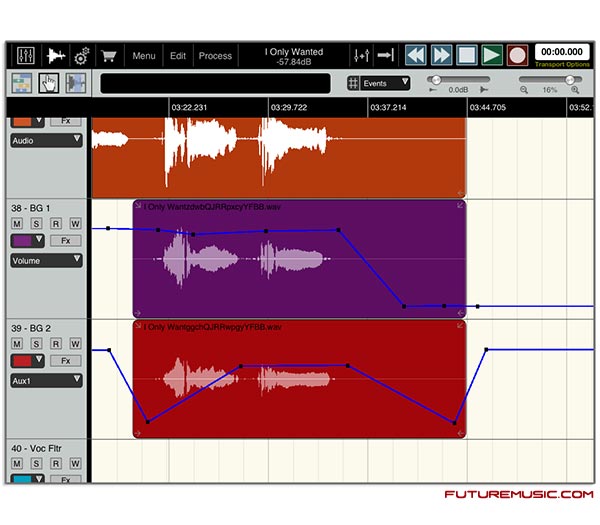The image size is (600, 525).
Task: Rewind the transport
Action: coord(416,55)
